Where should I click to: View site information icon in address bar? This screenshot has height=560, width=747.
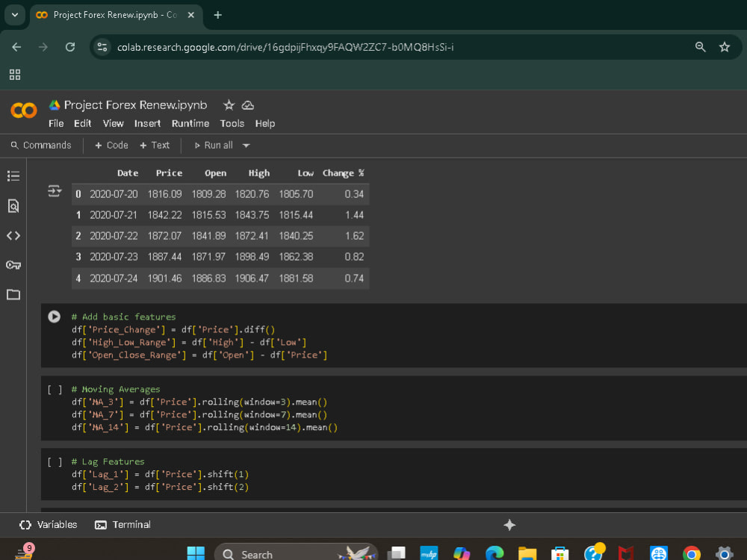102,47
